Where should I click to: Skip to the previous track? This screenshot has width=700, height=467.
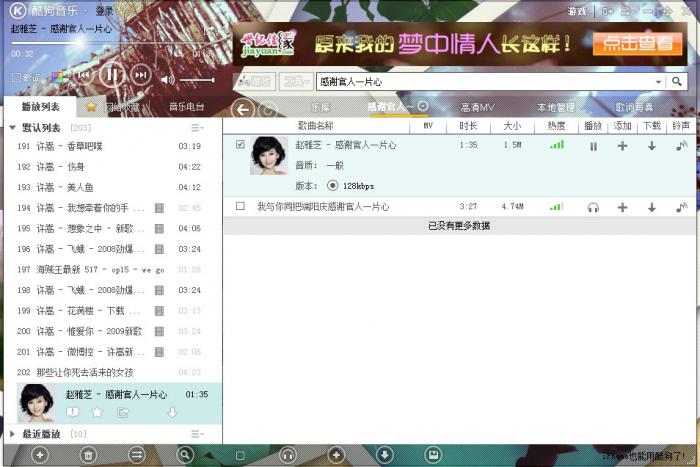tap(83, 75)
